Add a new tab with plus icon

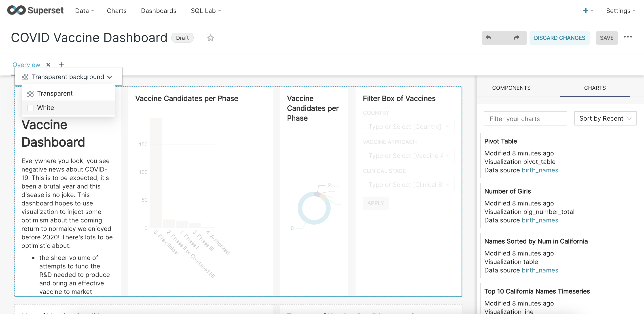click(61, 65)
